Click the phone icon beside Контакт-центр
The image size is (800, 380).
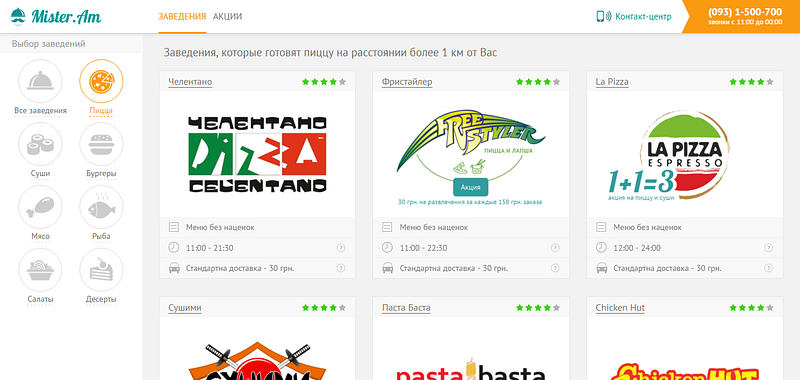click(x=604, y=16)
